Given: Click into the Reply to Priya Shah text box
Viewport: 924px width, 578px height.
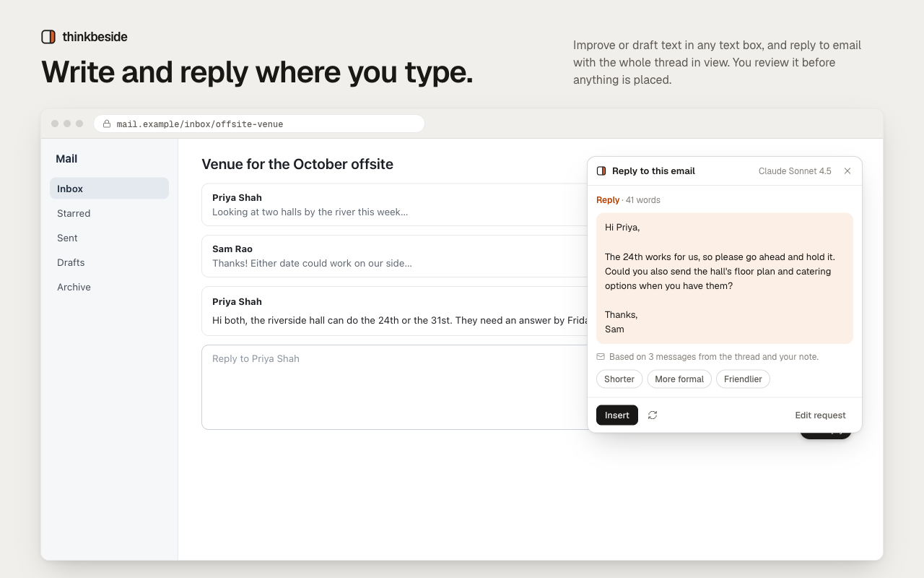Looking at the screenshot, I should click(393, 387).
